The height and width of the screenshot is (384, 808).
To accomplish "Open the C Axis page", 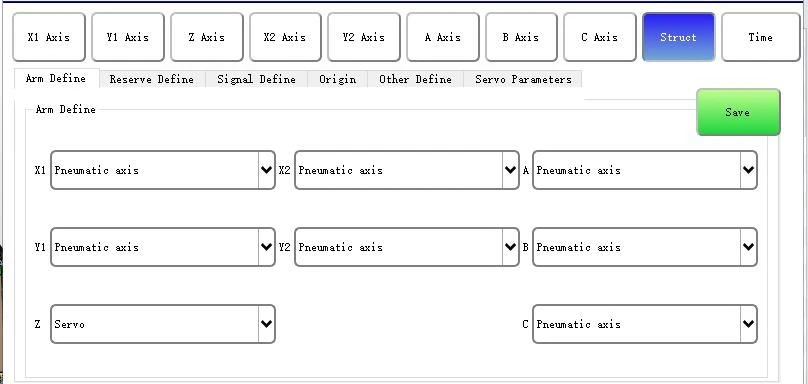I will 600,37.
